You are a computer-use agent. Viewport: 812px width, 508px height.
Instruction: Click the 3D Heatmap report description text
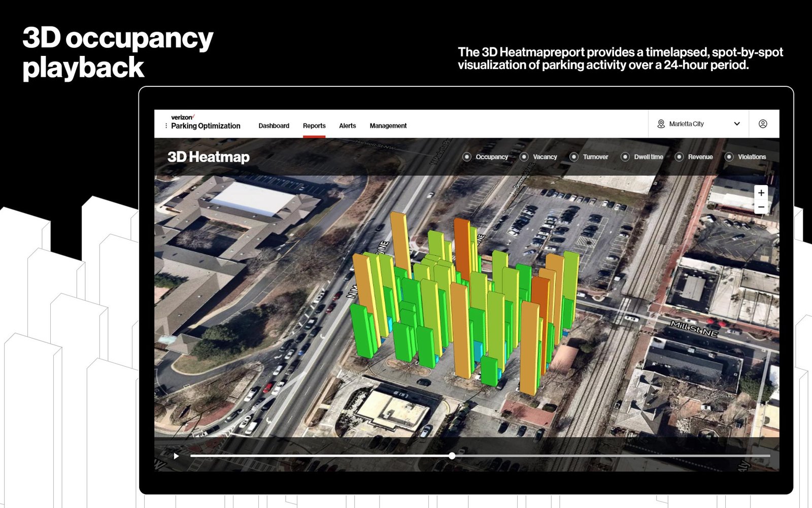(x=620, y=58)
